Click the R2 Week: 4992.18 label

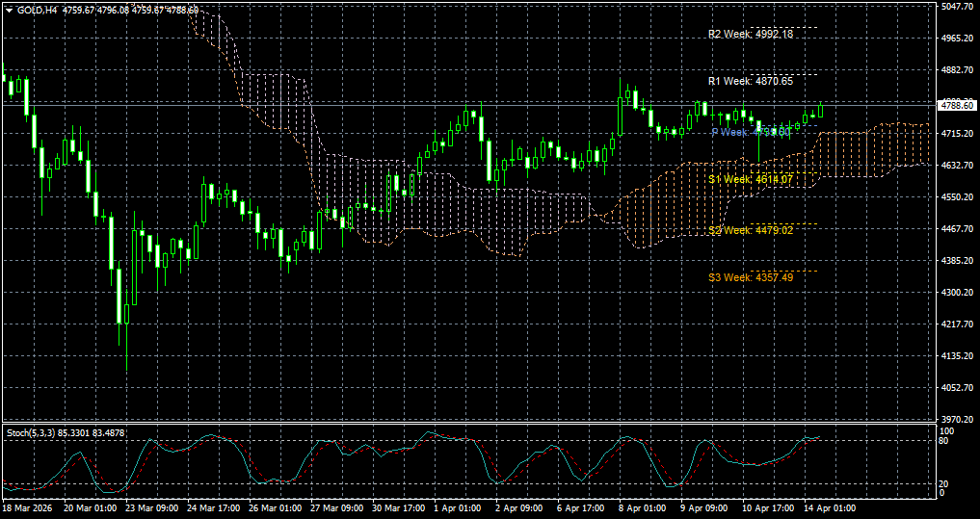[751, 35]
